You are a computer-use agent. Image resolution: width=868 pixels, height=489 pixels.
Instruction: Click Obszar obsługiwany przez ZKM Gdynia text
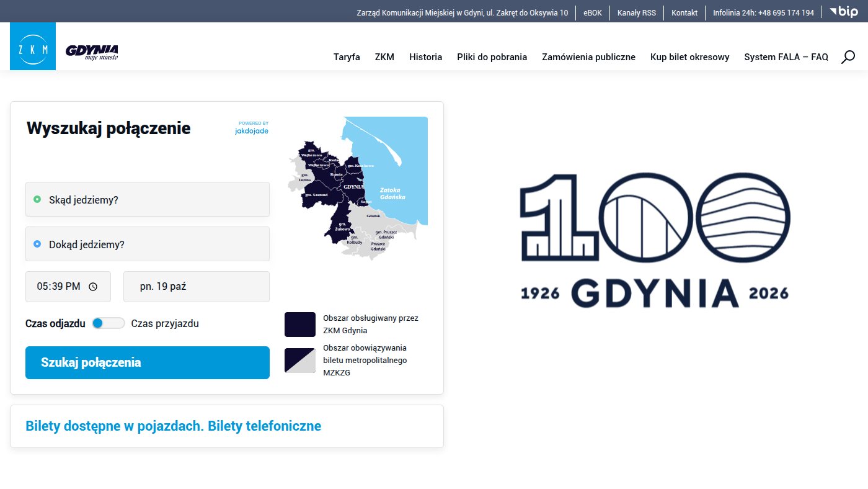[x=371, y=324]
